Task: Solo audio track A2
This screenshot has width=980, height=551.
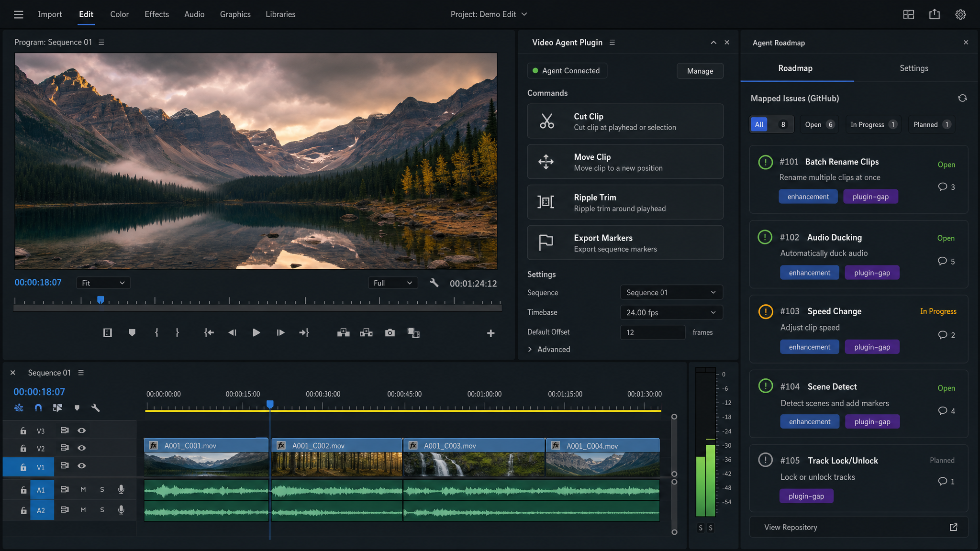Action: (102, 510)
